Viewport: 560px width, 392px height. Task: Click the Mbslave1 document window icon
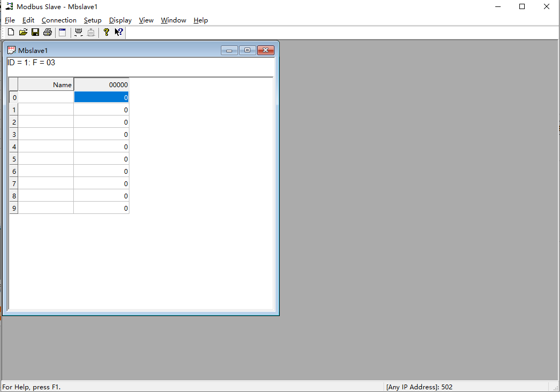(11, 50)
